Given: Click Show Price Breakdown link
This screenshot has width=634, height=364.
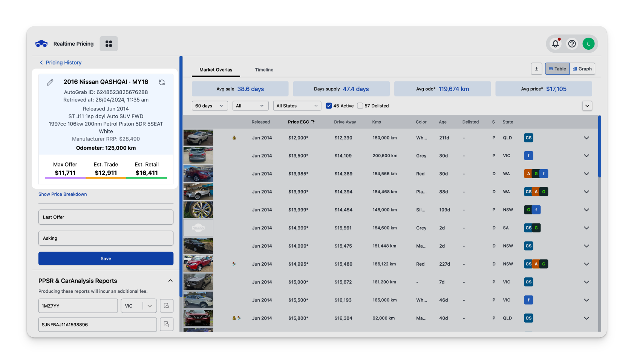Looking at the screenshot, I should (63, 194).
